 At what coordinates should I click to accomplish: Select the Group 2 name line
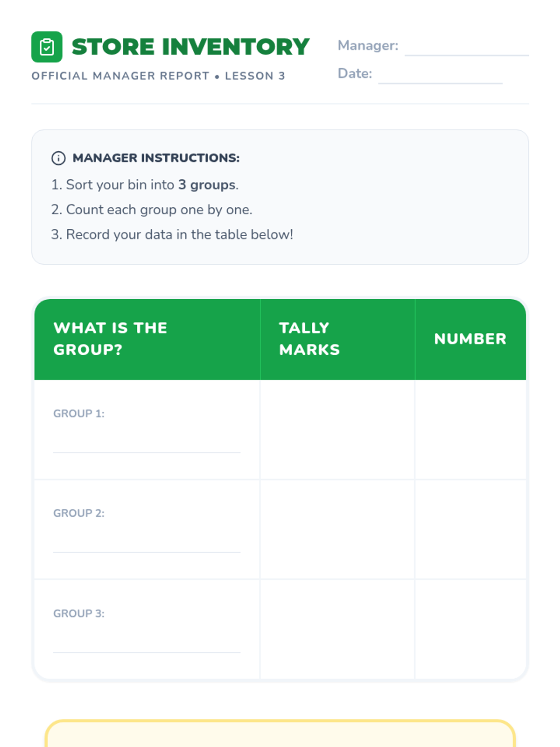click(x=147, y=545)
